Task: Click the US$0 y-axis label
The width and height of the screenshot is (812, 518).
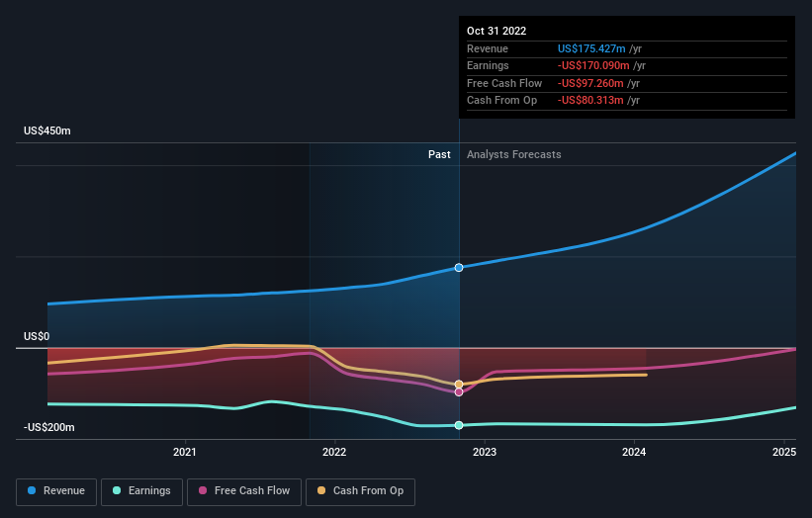Action: [x=37, y=336]
